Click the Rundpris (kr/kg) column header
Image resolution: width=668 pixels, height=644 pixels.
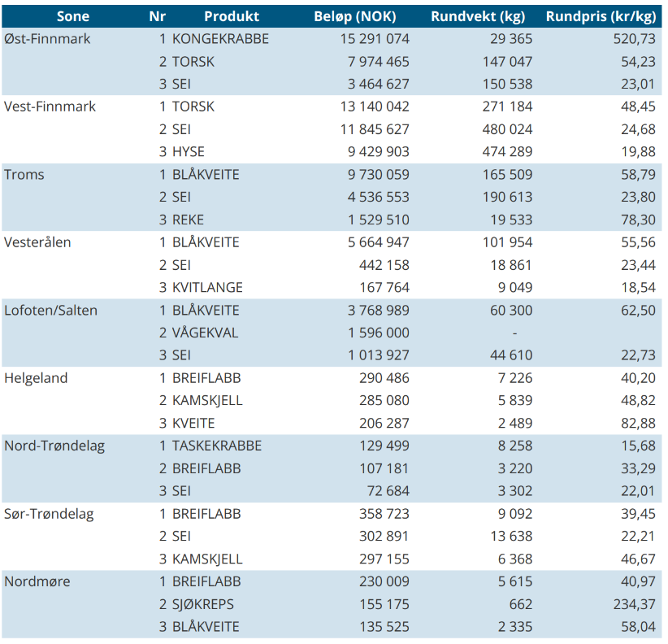pyautogui.click(x=601, y=16)
